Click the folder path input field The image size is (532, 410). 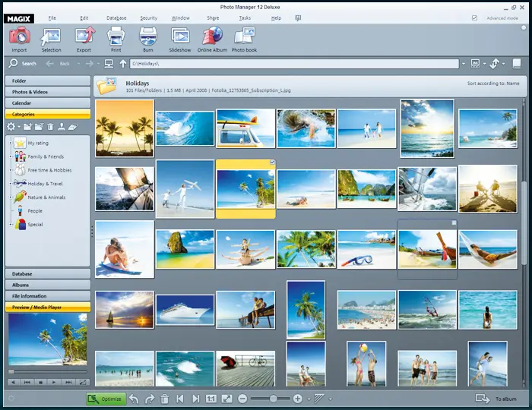coord(294,63)
